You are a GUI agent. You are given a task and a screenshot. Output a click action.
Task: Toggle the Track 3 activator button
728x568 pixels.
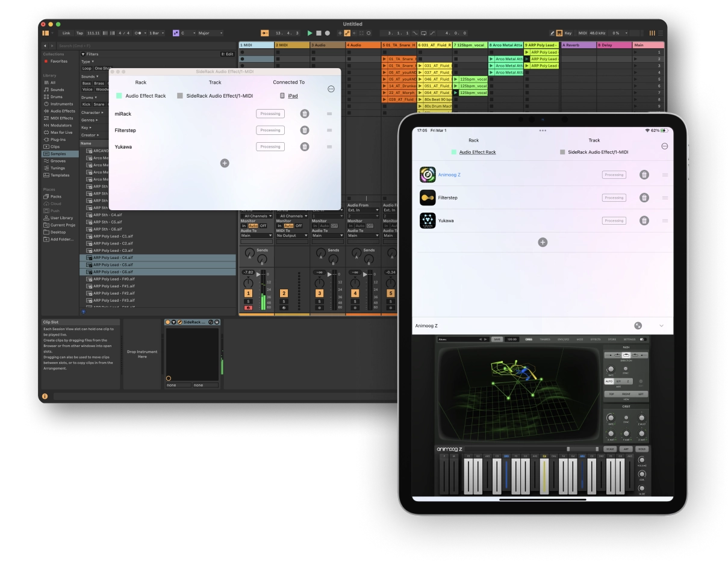[319, 293]
